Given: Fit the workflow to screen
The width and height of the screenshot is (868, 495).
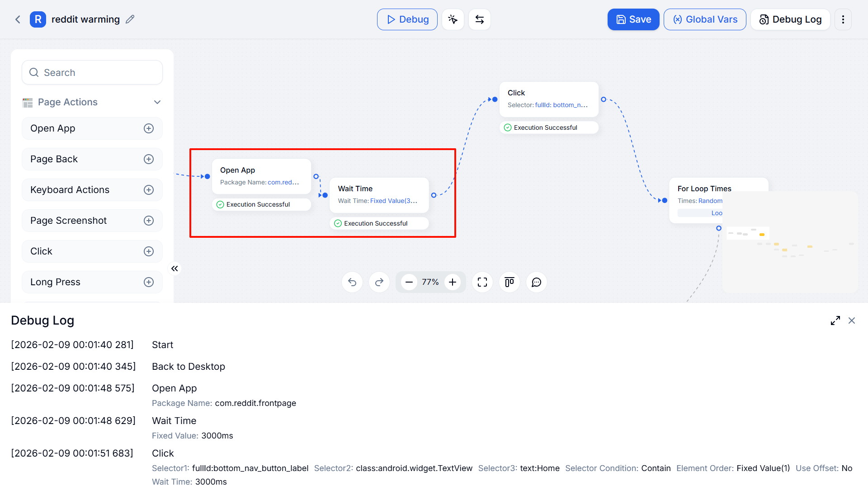Looking at the screenshot, I should (x=482, y=282).
